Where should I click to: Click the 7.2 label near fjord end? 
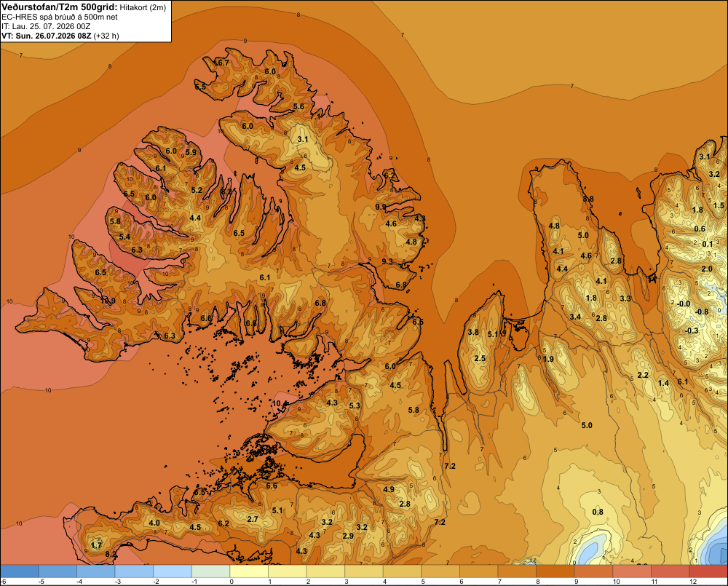pos(450,466)
